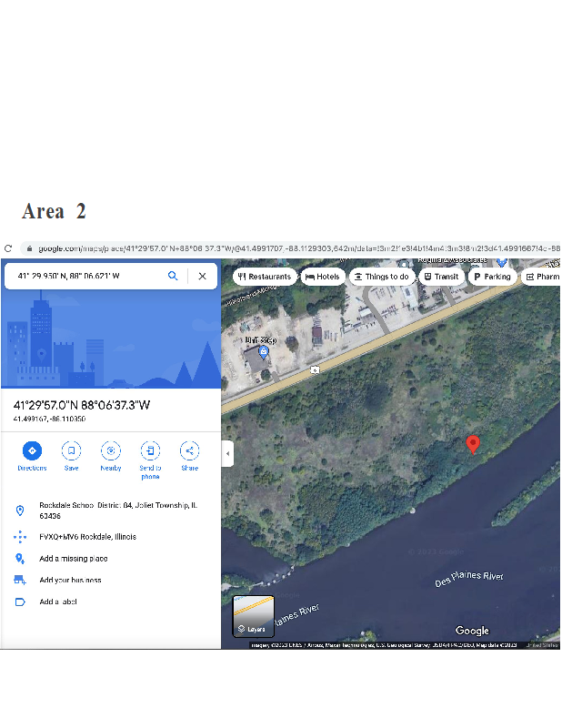Show Transit options on the map
562x728 pixels.
pos(440,277)
